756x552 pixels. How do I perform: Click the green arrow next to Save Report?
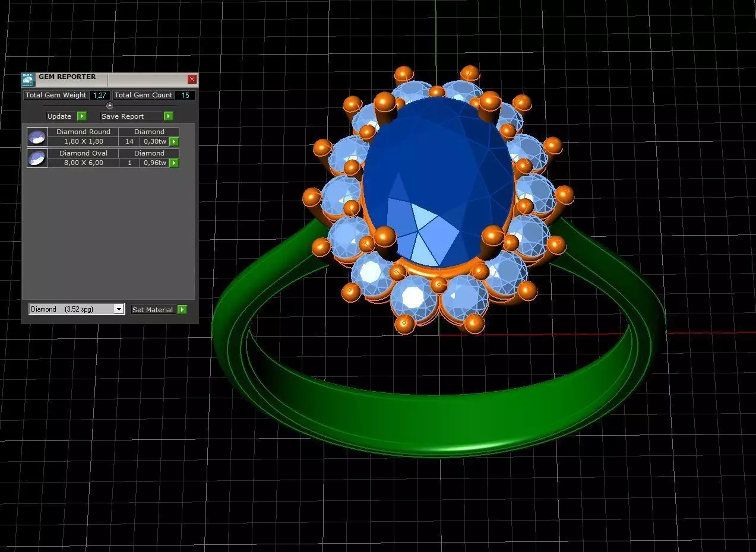(x=169, y=116)
